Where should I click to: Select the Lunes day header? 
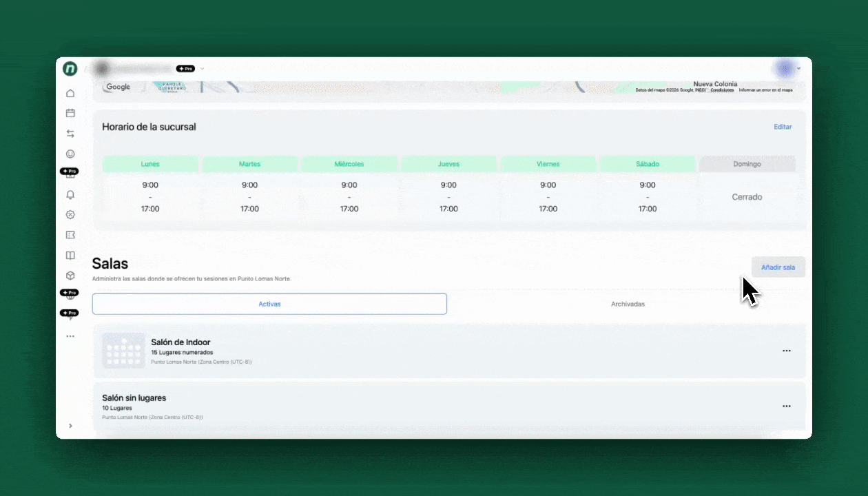pyautogui.click(x=150, y=164)
